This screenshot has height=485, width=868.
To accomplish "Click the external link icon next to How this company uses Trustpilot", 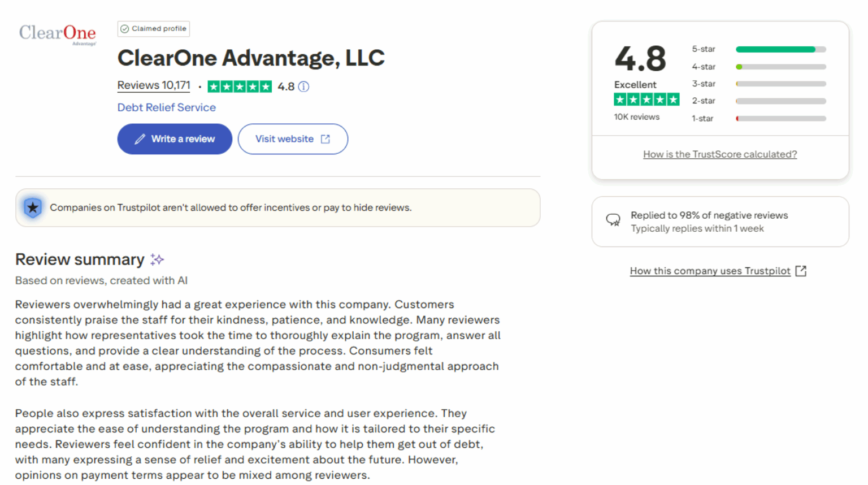I will click(x=801, y=271).
